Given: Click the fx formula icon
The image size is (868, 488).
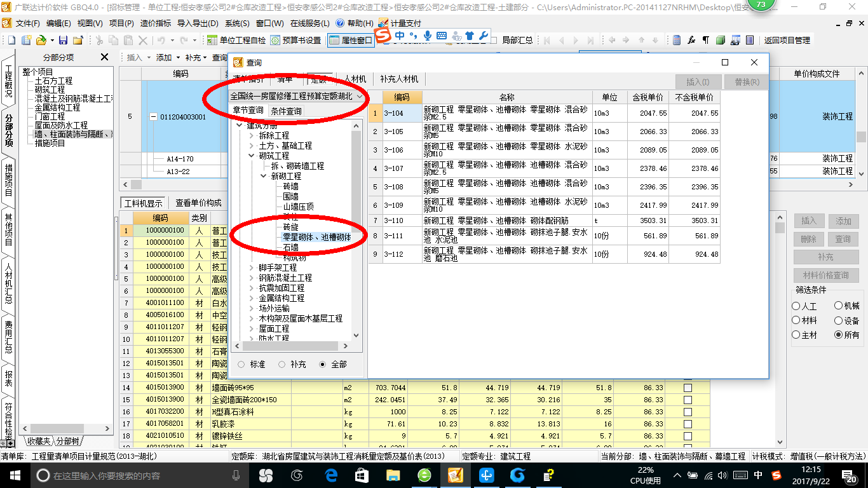Looking at the screenshot, I should tap(691, 40).
